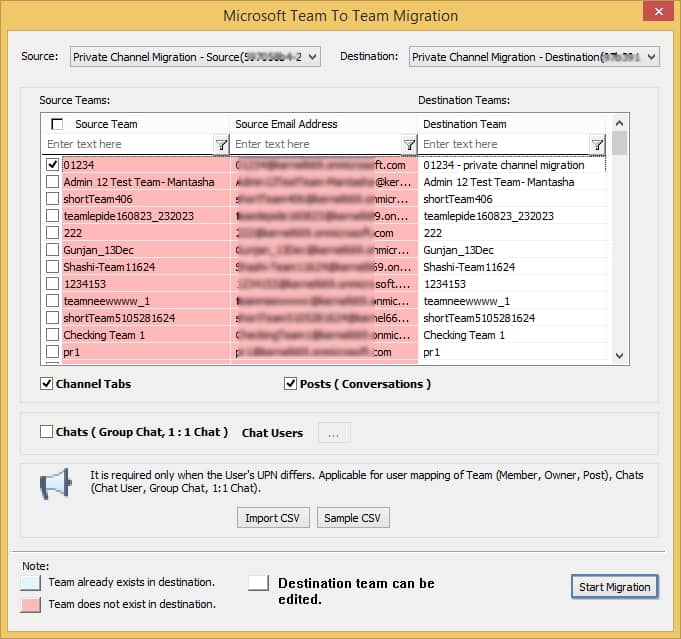
Task: Open the Destination tenant dropdown
Action: tap(534, 56)
